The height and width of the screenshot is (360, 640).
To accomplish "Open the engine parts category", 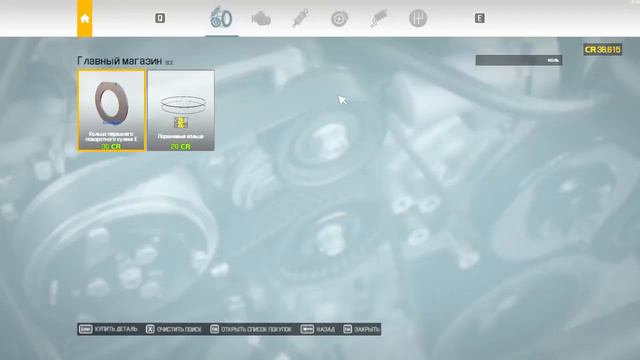I will (261, 18).
